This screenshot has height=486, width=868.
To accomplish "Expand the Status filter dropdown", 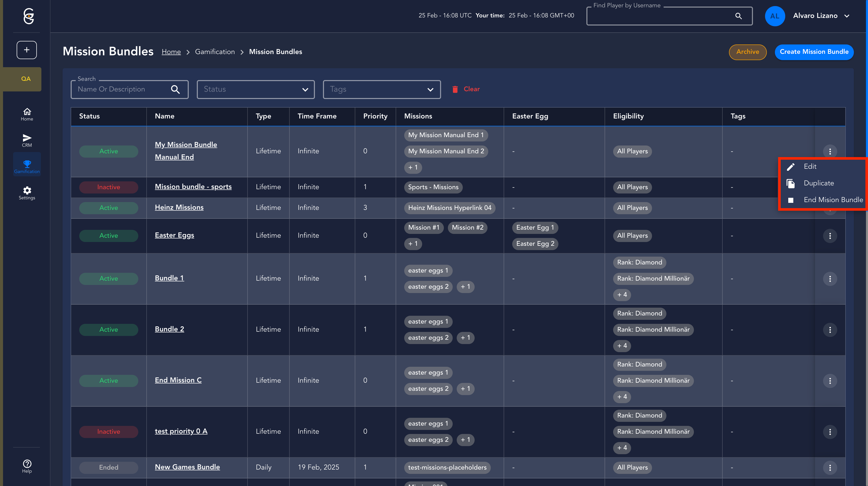I will click(256, 89).
